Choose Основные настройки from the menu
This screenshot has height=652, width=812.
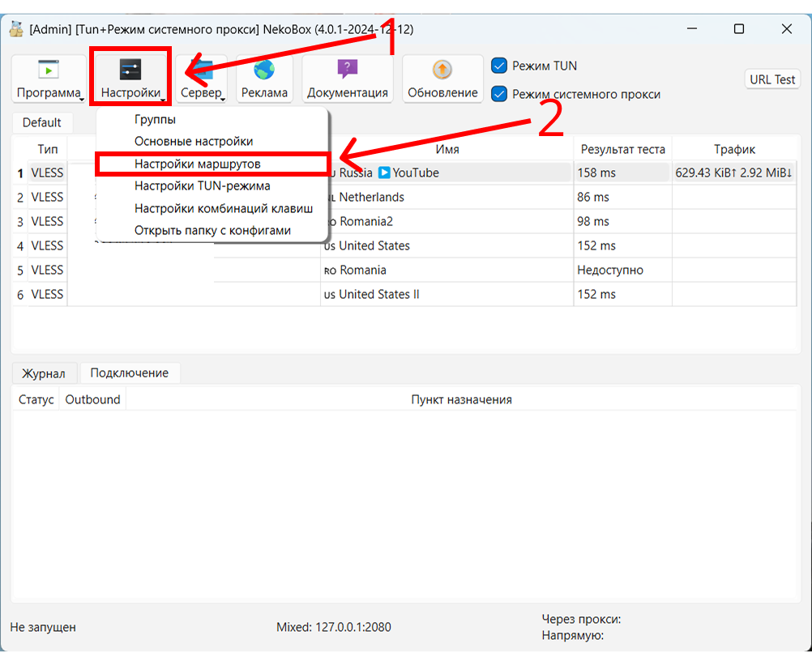point(193,141)
